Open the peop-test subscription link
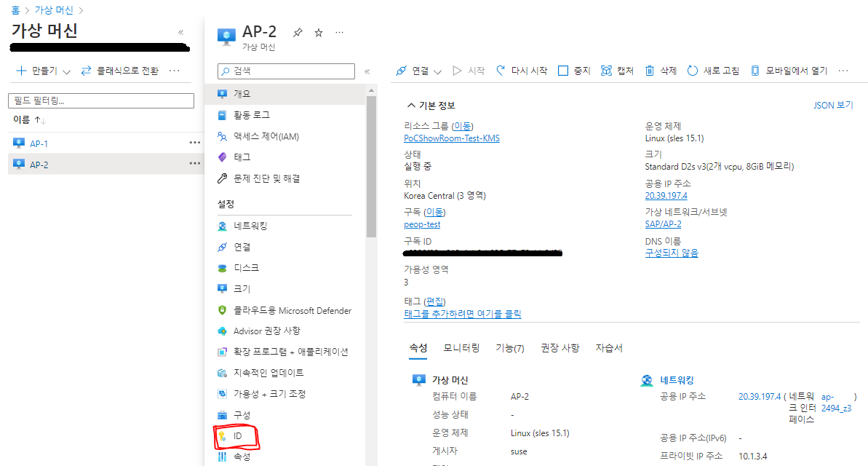868x466 pixels. coord(422,224)
